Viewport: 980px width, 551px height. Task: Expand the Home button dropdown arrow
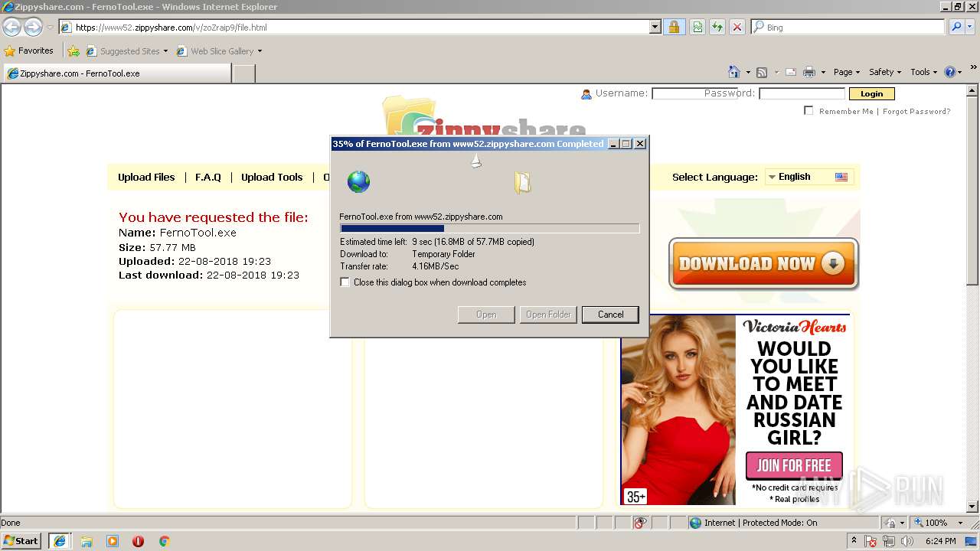(748, 72)
